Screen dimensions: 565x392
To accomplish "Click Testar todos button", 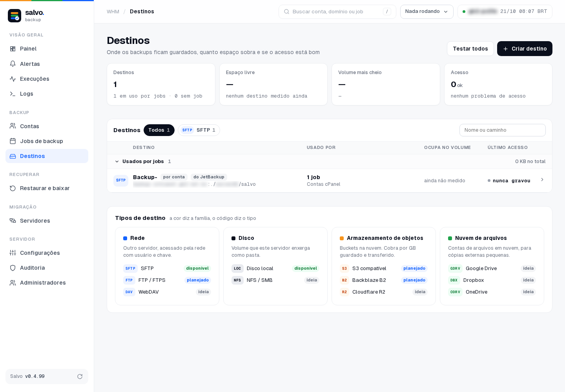I will click(470, 49).
